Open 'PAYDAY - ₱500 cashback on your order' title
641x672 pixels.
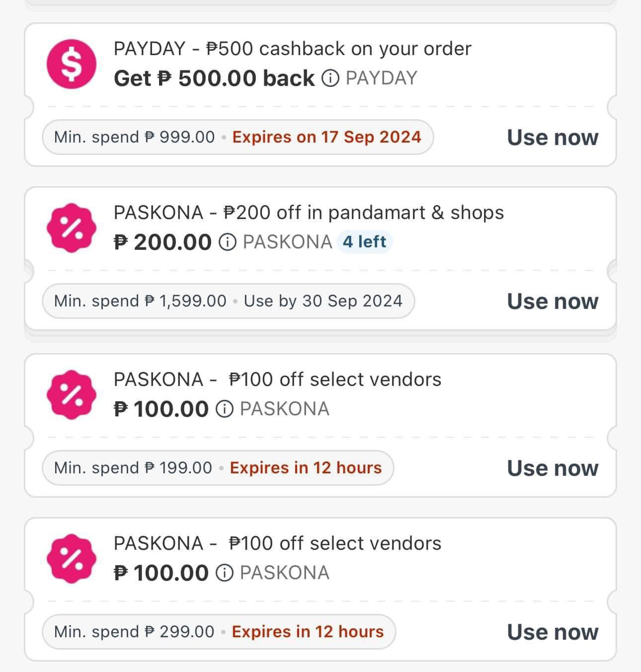tap(292, 49)
